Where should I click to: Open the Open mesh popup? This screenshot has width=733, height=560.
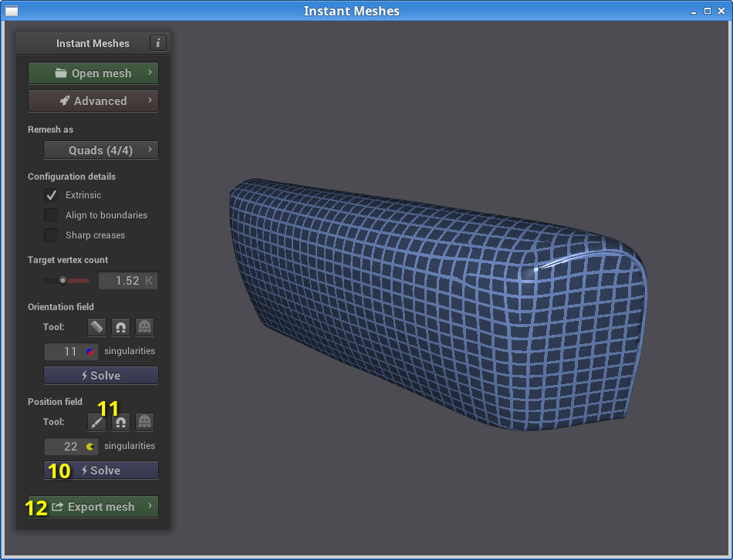point(93,73)
